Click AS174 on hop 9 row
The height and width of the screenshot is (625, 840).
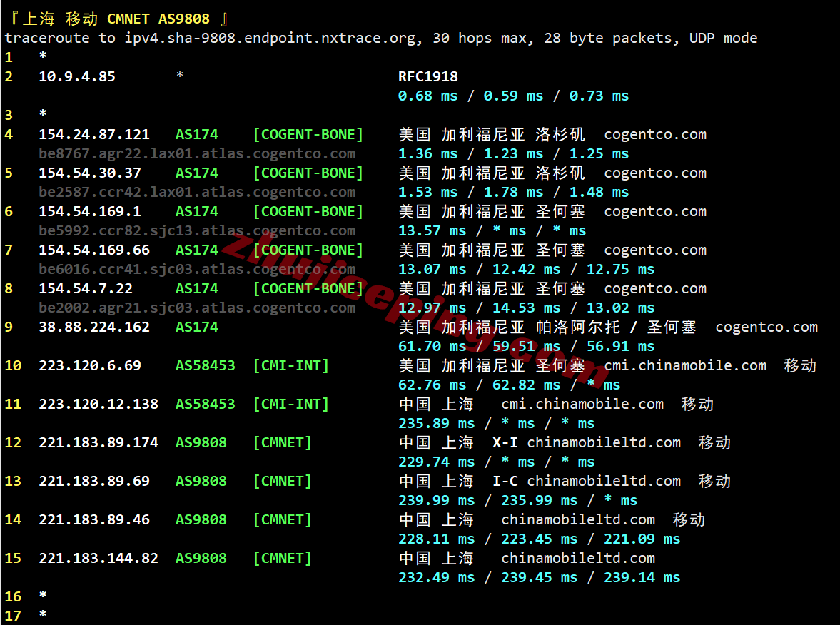pos(197,327)
